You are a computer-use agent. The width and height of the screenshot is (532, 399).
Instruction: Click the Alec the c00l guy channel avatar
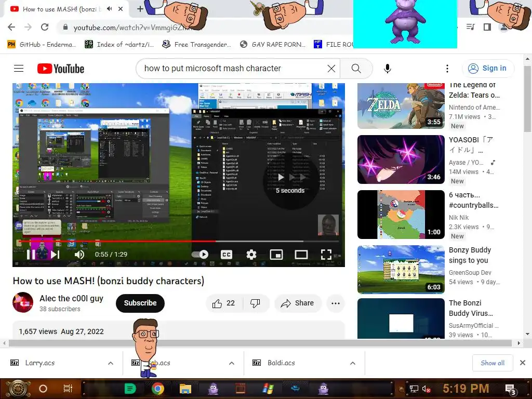tap(23, 302)
